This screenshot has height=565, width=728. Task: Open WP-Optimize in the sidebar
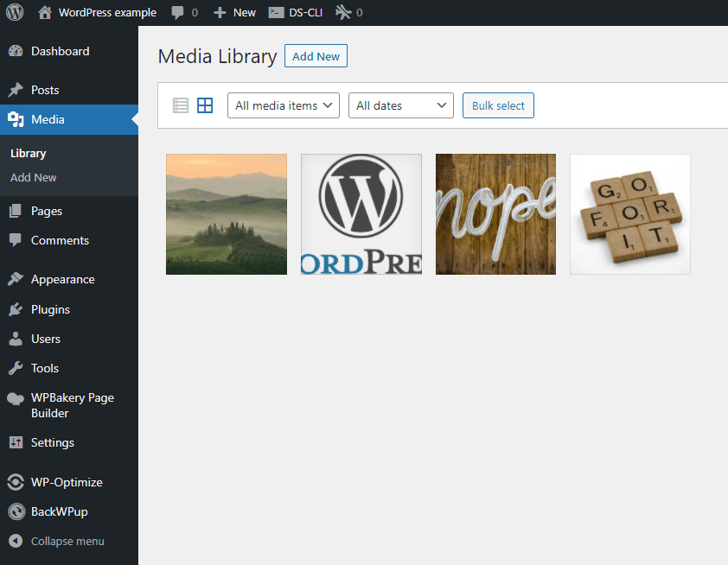point(68,482)
